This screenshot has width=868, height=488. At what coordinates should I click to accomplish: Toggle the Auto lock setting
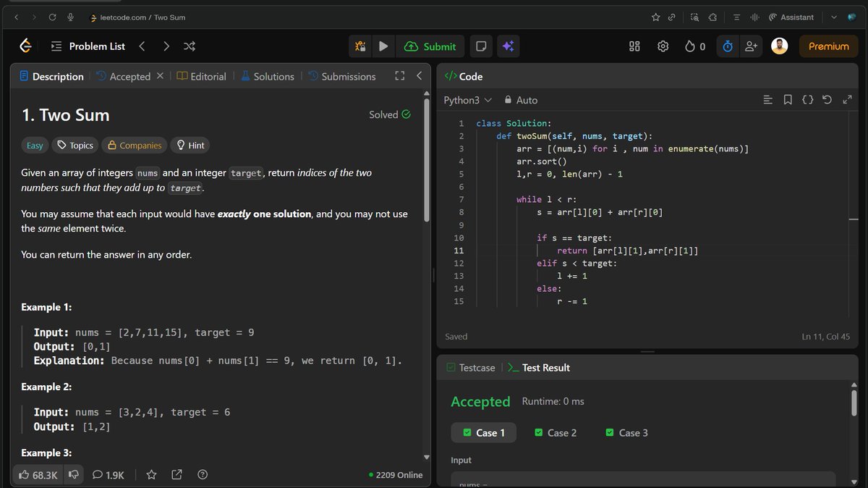[521, 100]
